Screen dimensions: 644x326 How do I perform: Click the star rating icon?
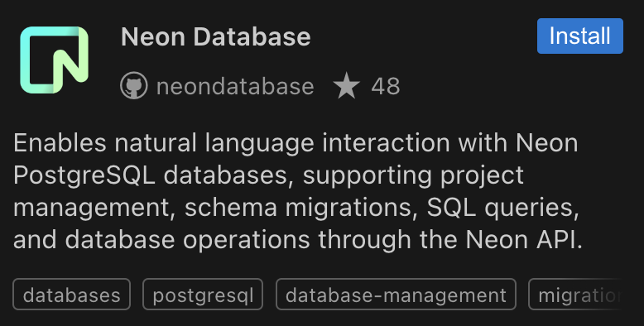click(x=346, y=86)
